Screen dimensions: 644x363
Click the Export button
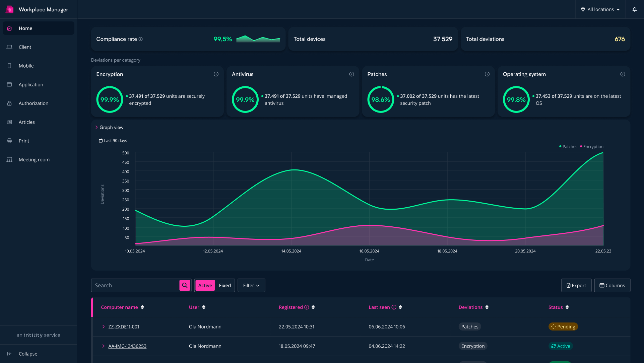pyautogui.click(x=576, y=286)
